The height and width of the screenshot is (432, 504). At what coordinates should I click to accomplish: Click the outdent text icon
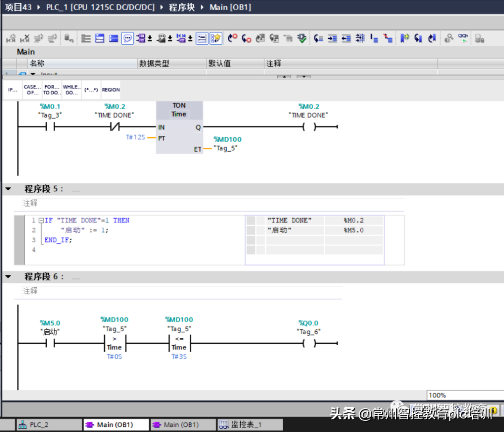[346, 39]
